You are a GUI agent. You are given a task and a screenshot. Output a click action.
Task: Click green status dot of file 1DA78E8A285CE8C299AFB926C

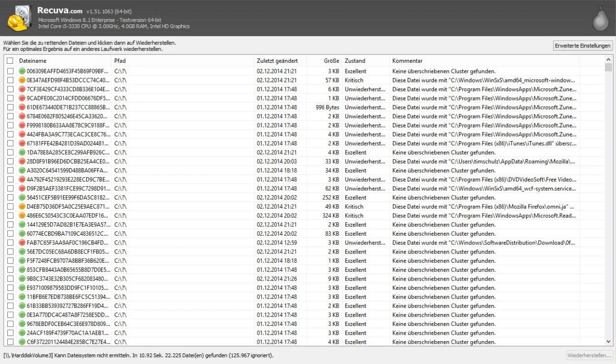(22, 152)
